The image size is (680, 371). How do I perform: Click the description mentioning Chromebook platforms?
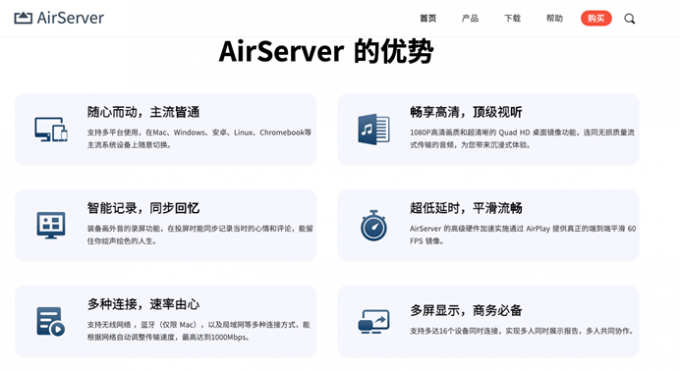tap(199, 138)
